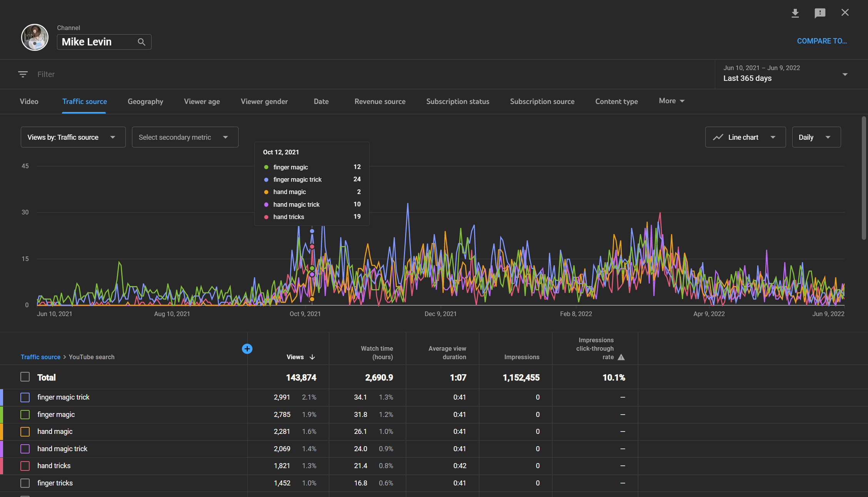
Task: Toggle the hand tricks checkbox
Action: [25, 466]
